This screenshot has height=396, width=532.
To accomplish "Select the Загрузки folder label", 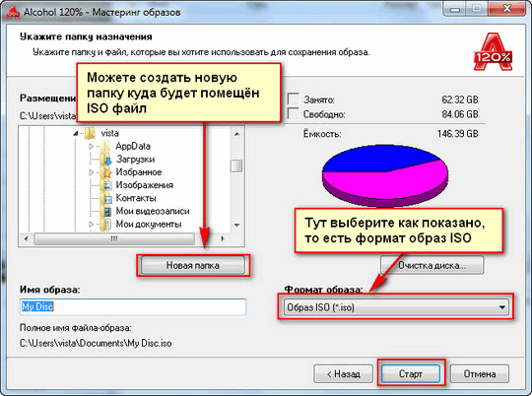I will click(135, 160).
